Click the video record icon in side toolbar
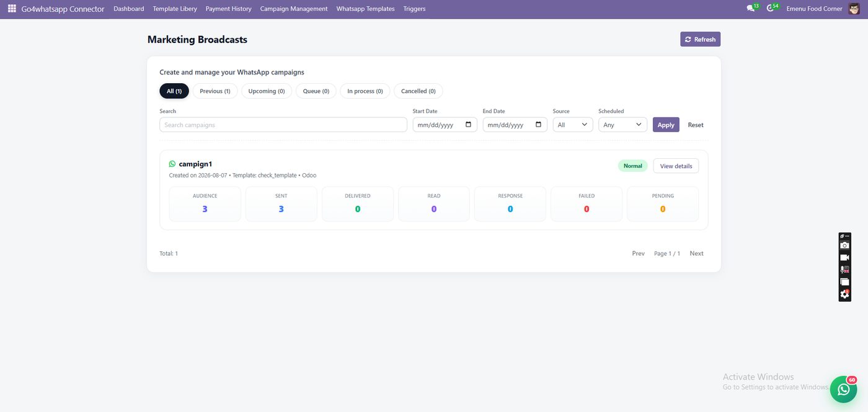868x412 pixels. [844, 257]
